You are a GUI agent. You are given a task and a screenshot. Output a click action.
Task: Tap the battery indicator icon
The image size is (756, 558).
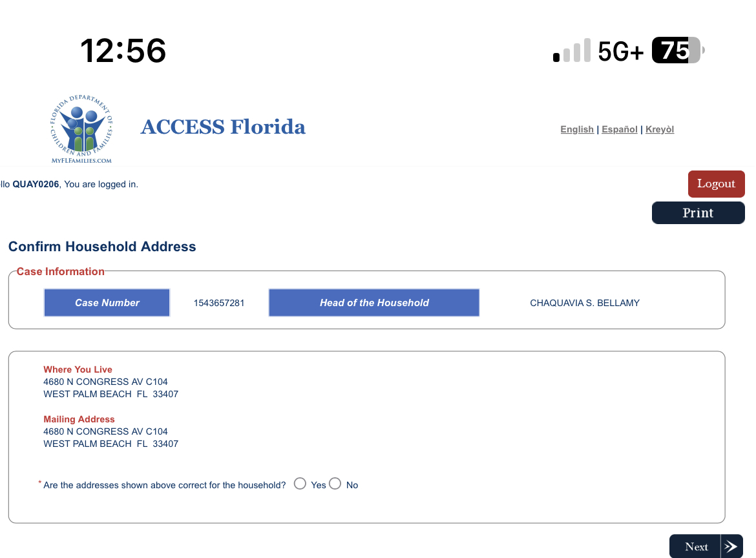point(678,50)
